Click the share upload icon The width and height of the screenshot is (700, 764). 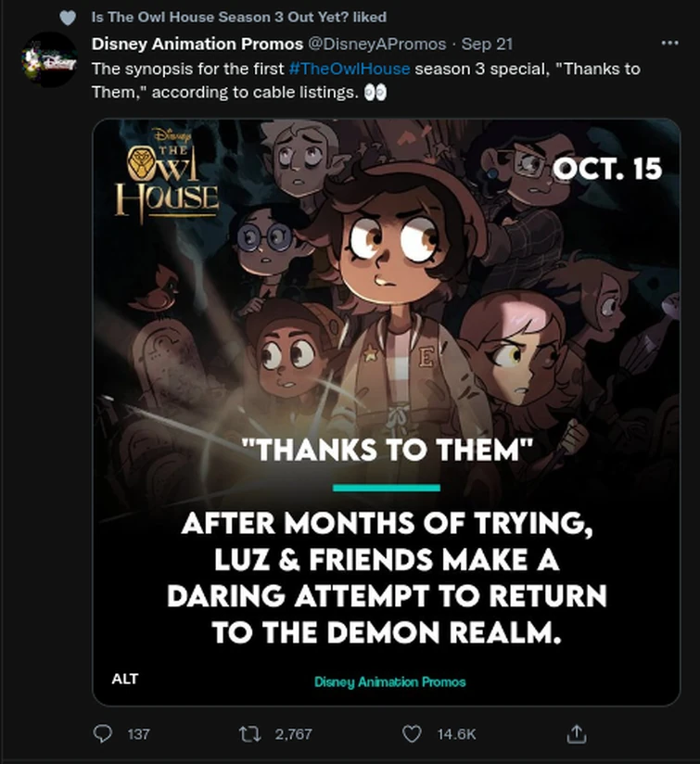[x=576, y=733]
